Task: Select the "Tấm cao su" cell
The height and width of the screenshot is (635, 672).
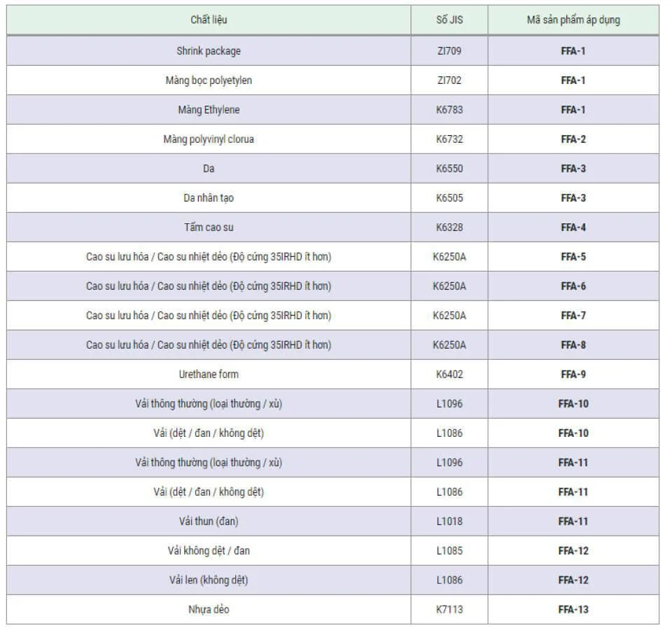Action: click(209, 228)
